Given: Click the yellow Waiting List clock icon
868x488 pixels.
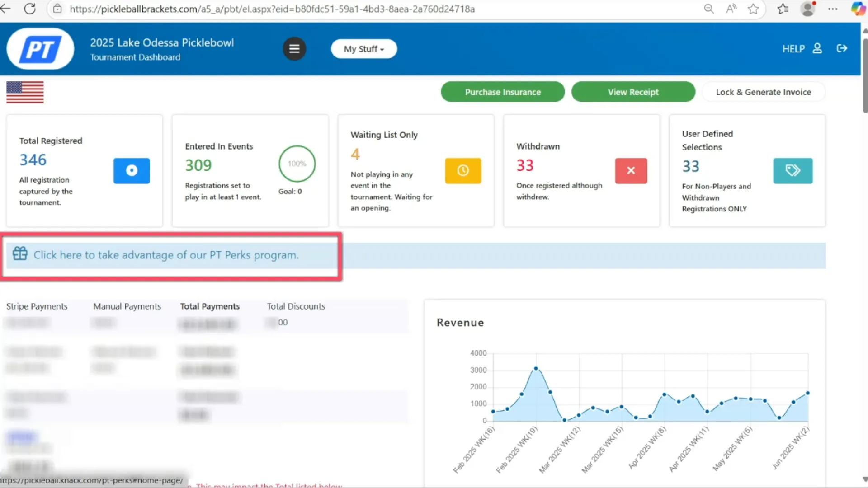Looking at the screenshot, I should 463,170.
